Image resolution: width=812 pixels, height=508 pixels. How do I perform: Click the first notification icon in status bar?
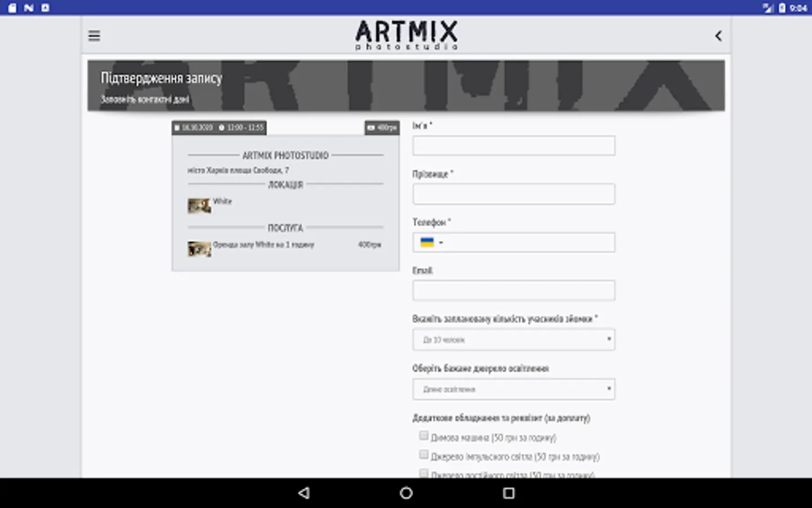click(12, 8)
